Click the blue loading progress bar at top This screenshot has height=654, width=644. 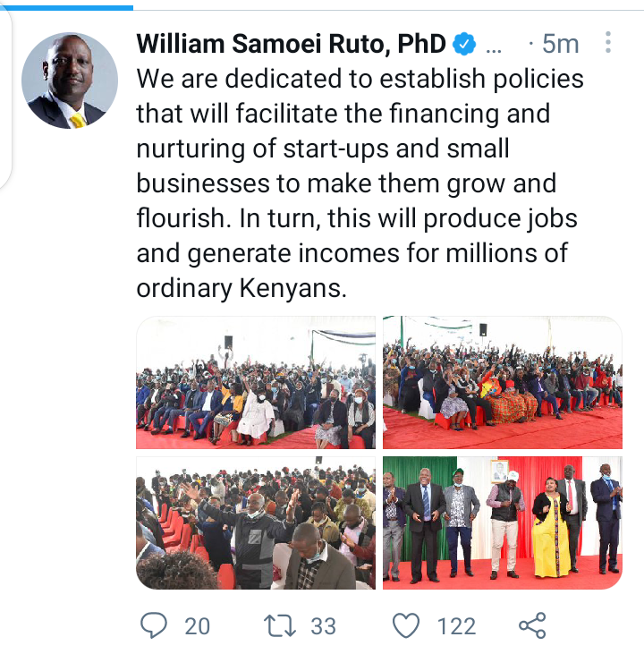(67, 7)
